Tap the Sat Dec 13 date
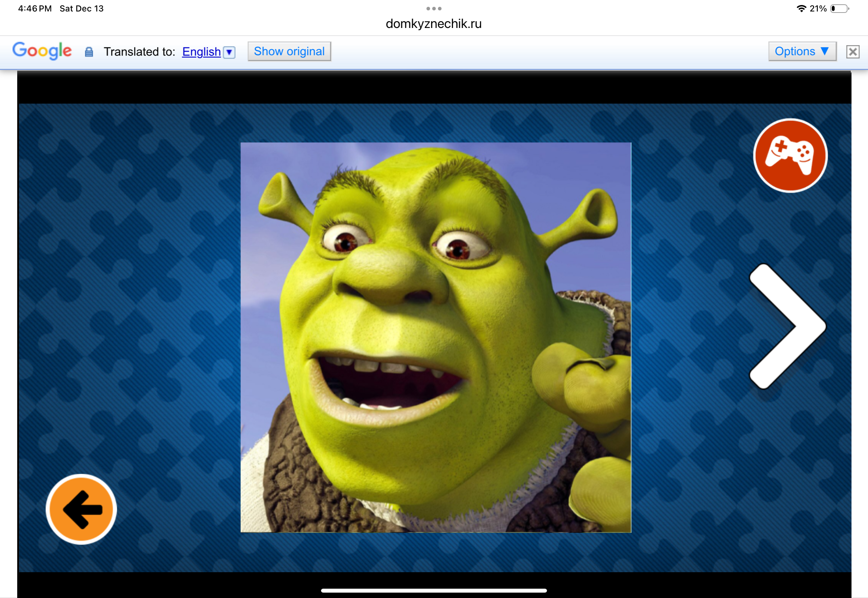Screen dimensions: 868x598 pyautogui.click(x=81, y=8)
